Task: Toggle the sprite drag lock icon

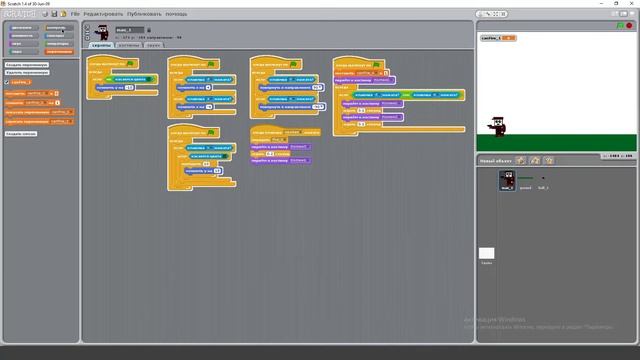Action: 149,30
